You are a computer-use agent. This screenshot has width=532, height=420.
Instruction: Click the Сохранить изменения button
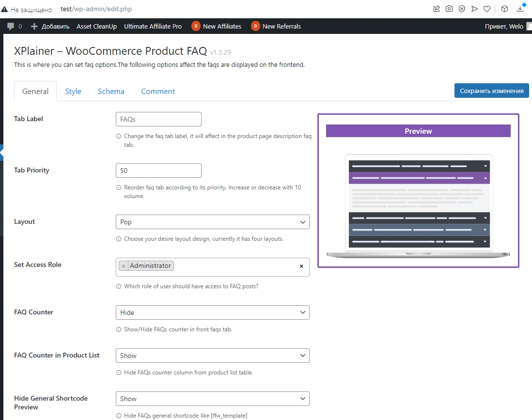tap(492, 91)
